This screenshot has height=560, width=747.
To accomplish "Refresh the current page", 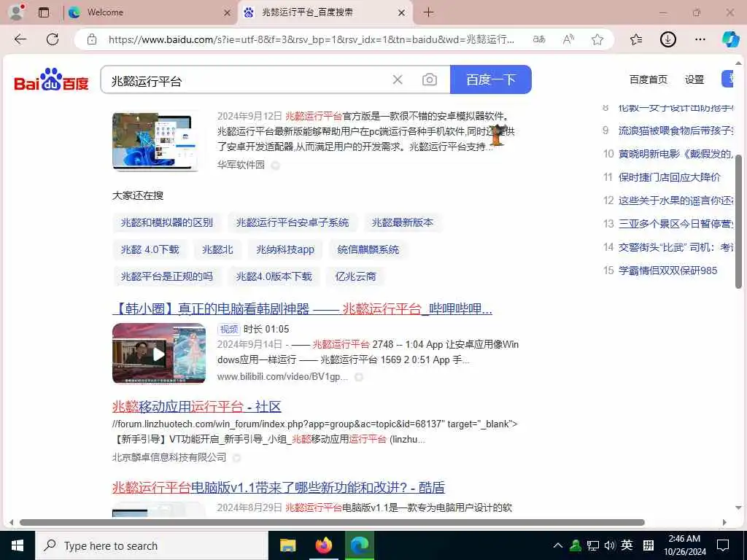I will click(x=53, y=39).
